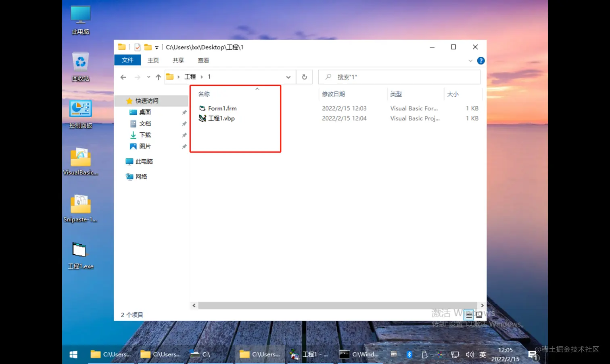Click the Properties quick access icon in title bar
610x364 pixels.
pos(137,47)
